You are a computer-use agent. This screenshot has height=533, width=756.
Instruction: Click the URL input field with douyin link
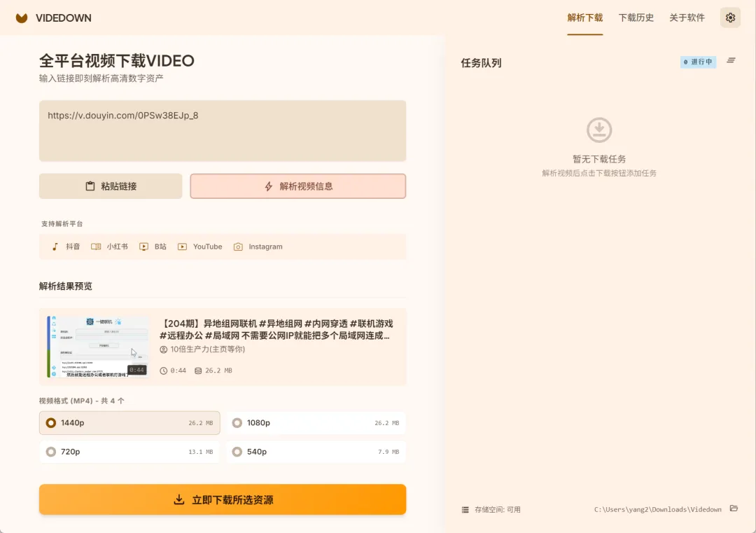coord(223,131)
